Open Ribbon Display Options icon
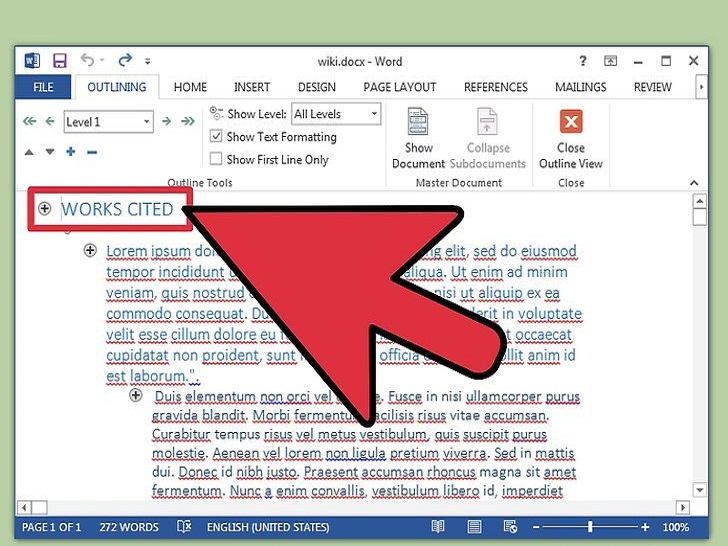 610,61
